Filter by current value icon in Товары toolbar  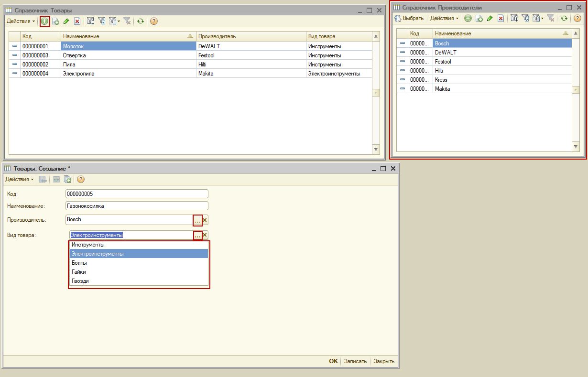pos(101,21)
